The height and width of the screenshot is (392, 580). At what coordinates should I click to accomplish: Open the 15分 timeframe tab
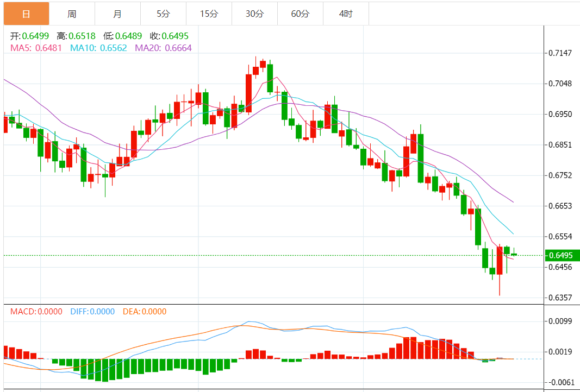click(209, 14)
